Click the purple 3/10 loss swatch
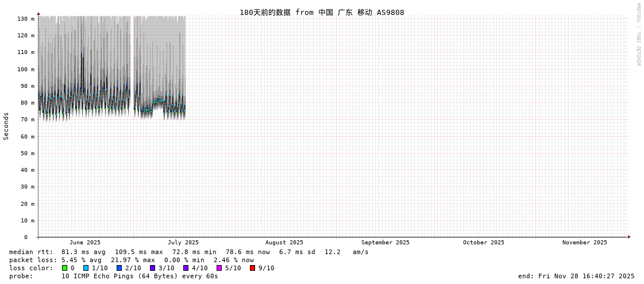 (152, 268)
